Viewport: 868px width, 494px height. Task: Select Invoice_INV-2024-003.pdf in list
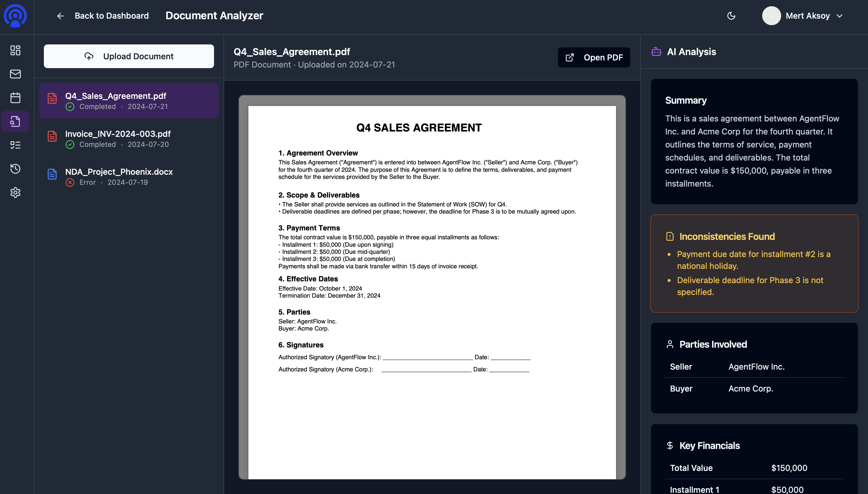click(129, 139)
